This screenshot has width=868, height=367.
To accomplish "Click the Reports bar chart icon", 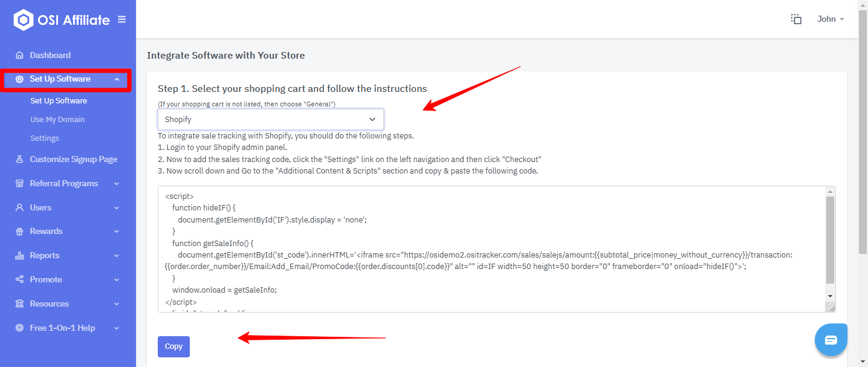I will pos(20,256).
